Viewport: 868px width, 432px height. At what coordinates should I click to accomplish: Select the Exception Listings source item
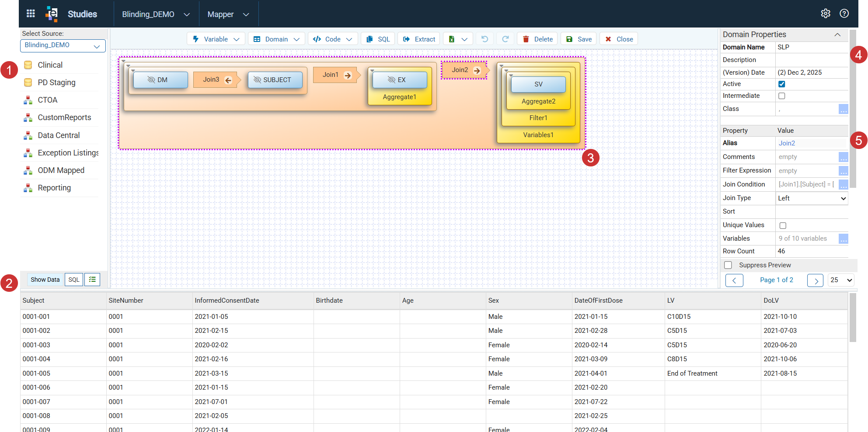pos(68,153)
